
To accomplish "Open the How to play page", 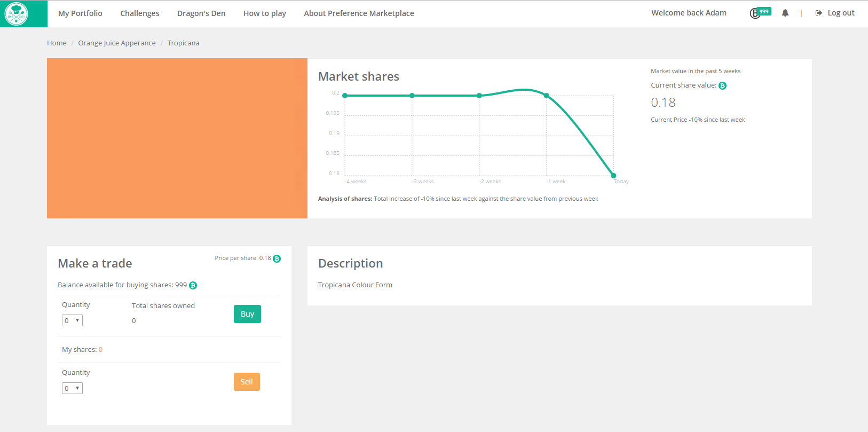I will [264, 13].
